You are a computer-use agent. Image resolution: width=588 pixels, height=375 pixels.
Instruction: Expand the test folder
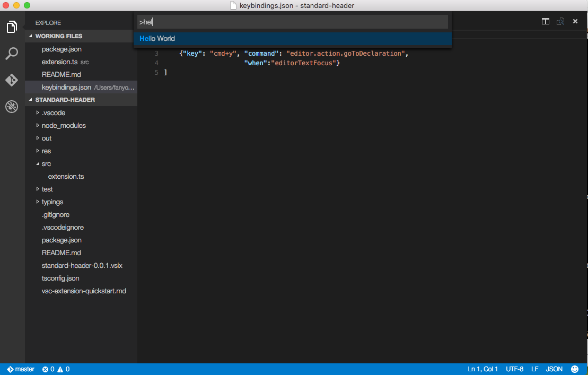click(38, 189)
